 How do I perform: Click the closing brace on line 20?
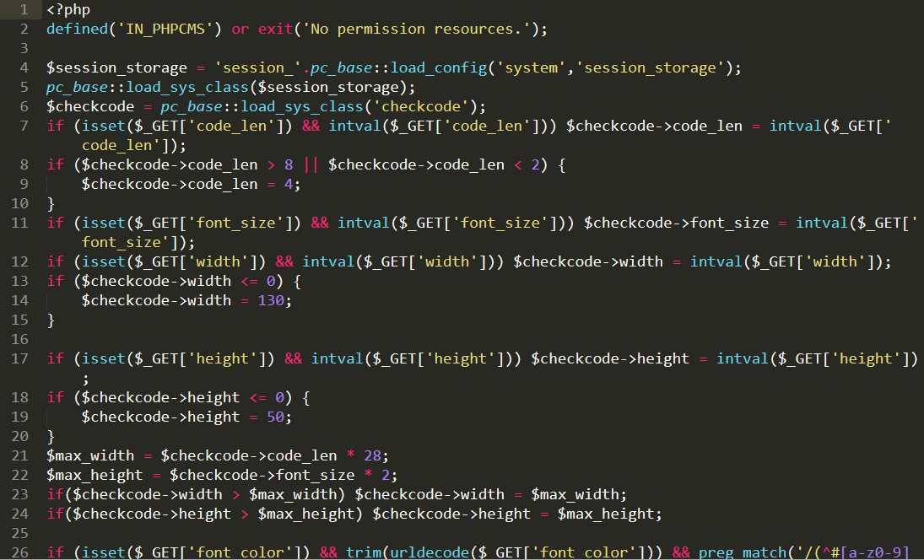pyautogui.click(x=51, y=436)
